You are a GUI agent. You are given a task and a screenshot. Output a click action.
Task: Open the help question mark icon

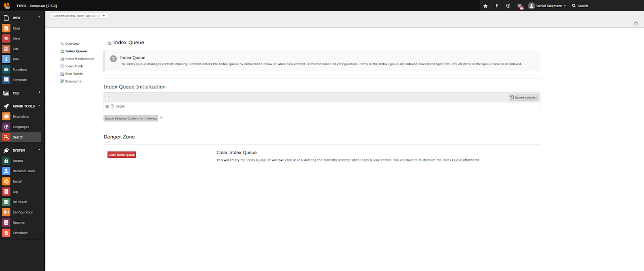click(508, 6)
